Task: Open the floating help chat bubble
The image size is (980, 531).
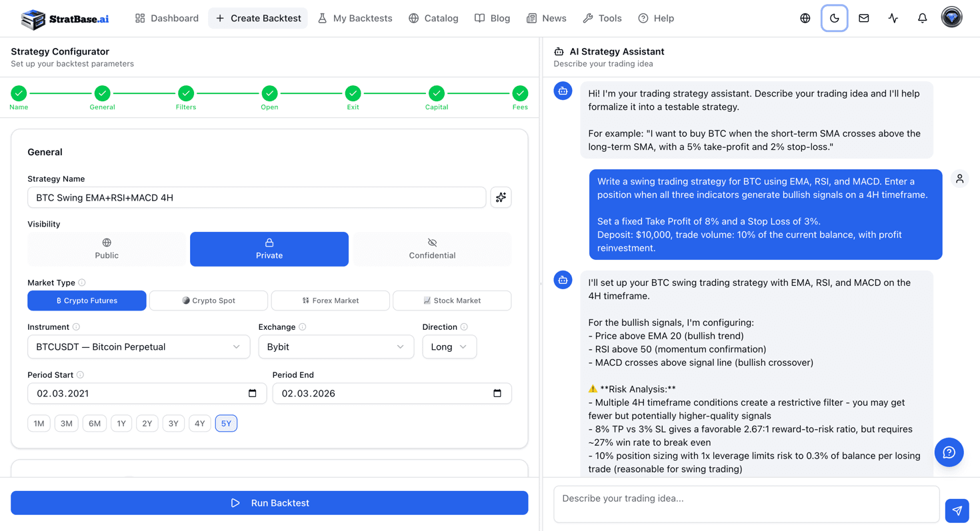Action: coord(949,452)
